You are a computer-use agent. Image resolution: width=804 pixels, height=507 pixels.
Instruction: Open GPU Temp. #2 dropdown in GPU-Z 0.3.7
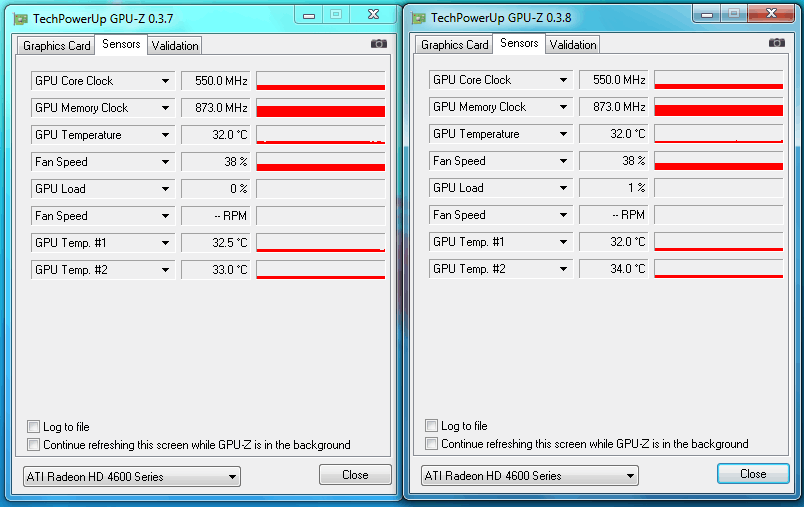103,270
